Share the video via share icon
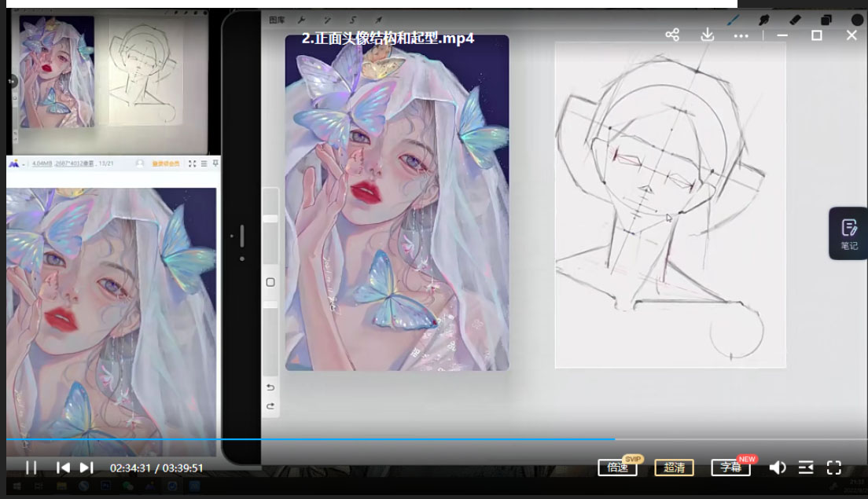The image size is (868, 499). (672, 35)
